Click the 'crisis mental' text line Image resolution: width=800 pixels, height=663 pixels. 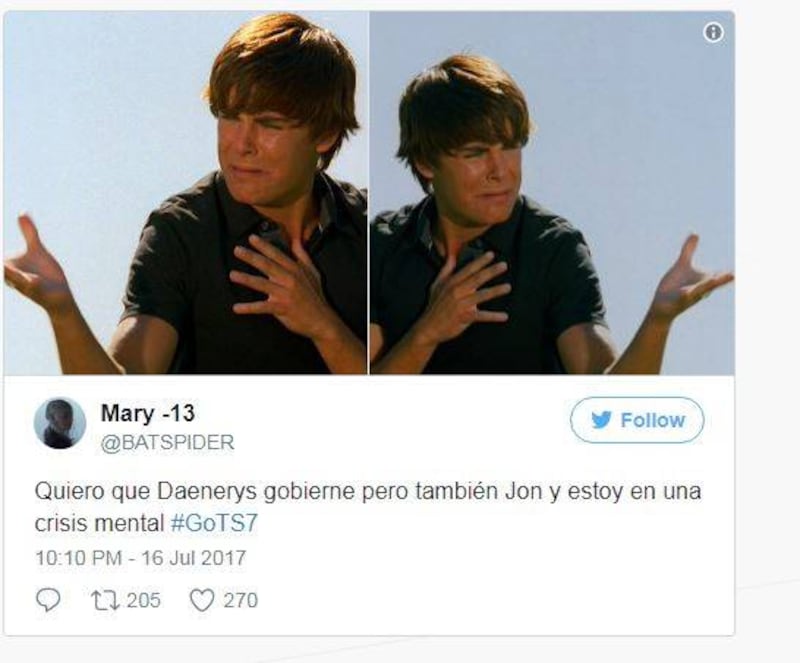(x=99, y=523)
